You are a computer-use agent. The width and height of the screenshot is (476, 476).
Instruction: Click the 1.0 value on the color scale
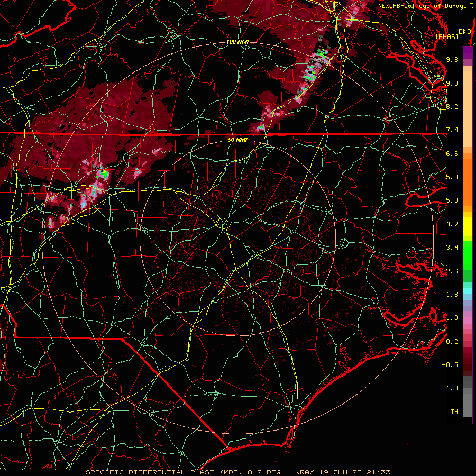pos(452,318)
